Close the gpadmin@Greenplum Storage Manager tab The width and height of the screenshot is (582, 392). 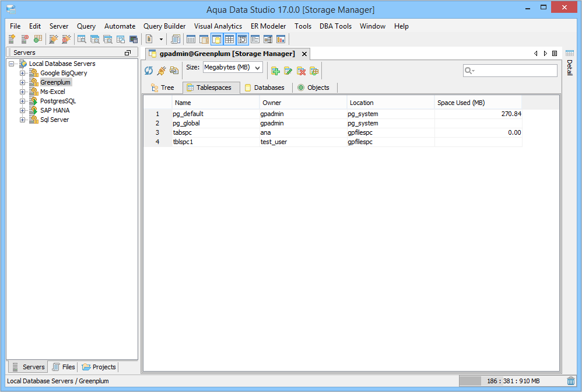304,54
